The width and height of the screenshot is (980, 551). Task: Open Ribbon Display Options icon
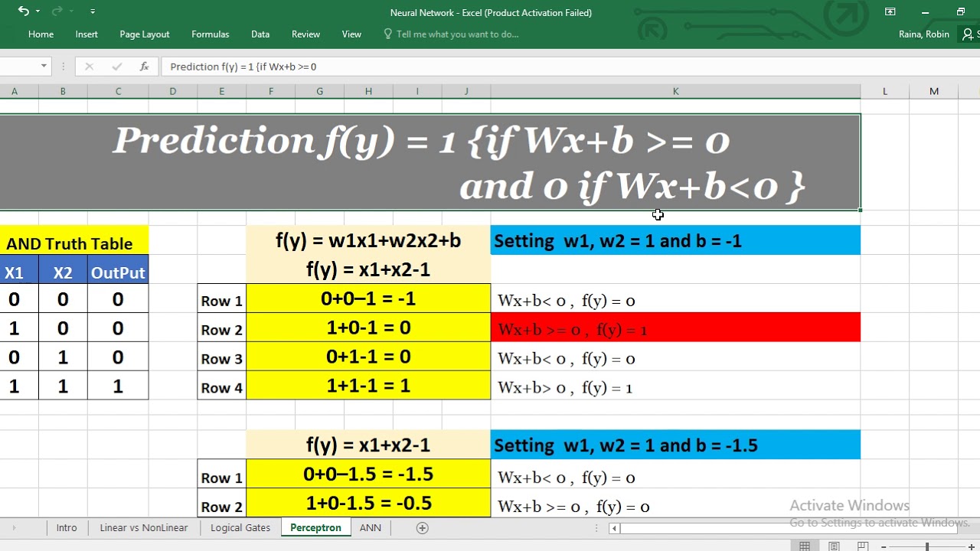coord(890,11)
